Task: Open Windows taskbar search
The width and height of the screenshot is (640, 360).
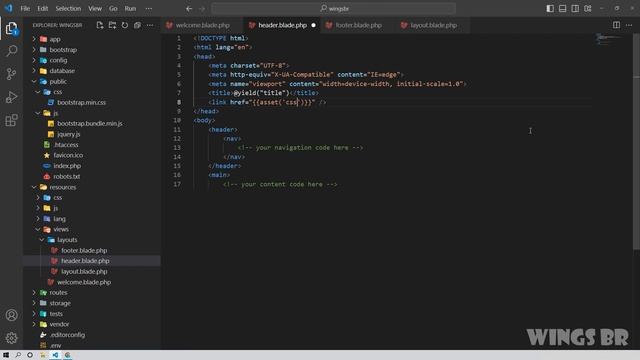Action: (18, 355)
